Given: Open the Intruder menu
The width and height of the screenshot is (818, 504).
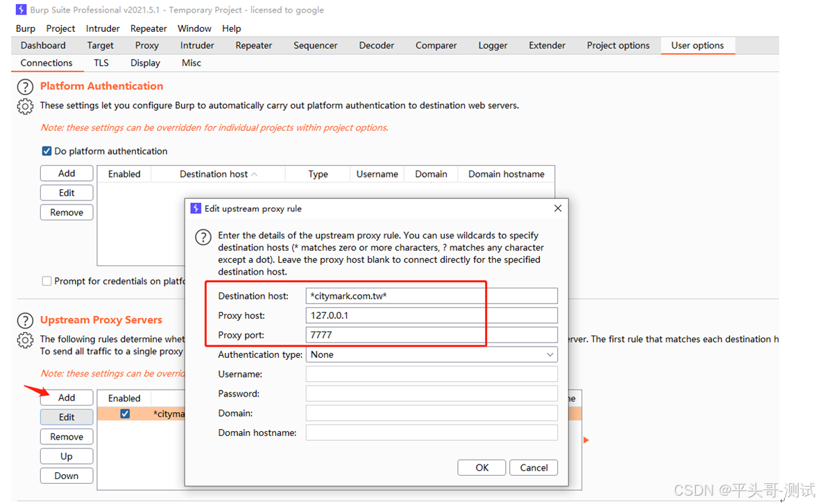Looking at the screenshot, I should coord(103,28).
